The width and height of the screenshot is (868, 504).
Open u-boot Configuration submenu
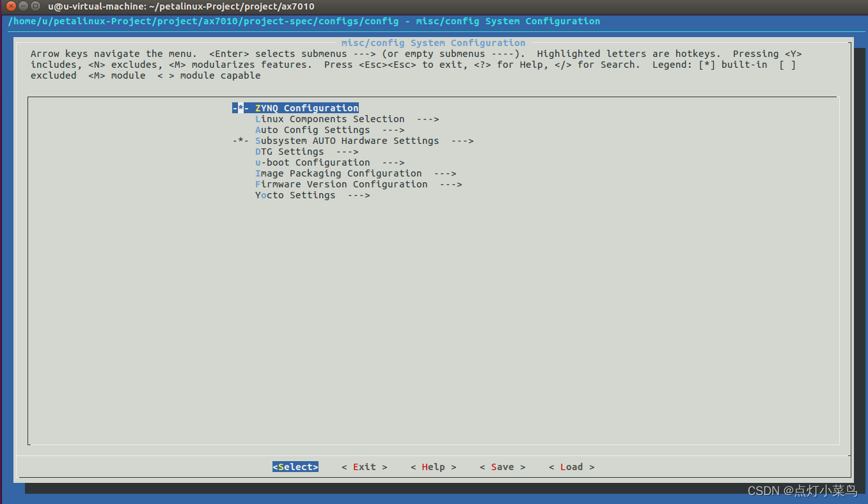(x=329, y=162)
